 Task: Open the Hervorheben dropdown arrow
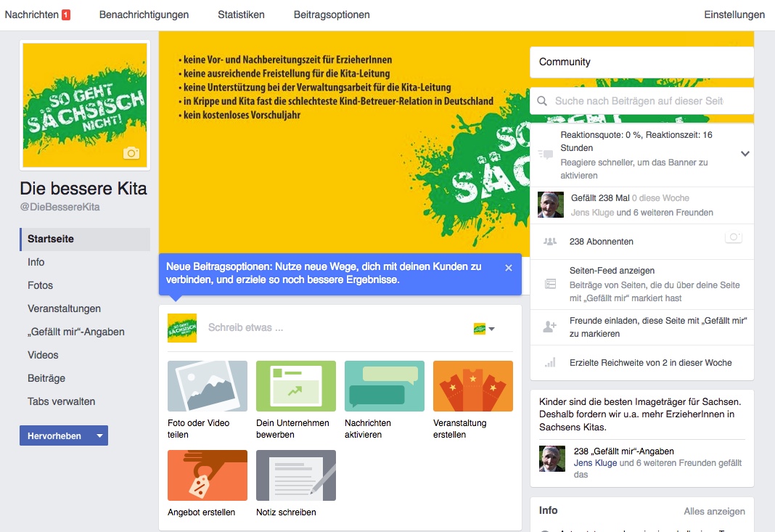[x=100, y=435]
